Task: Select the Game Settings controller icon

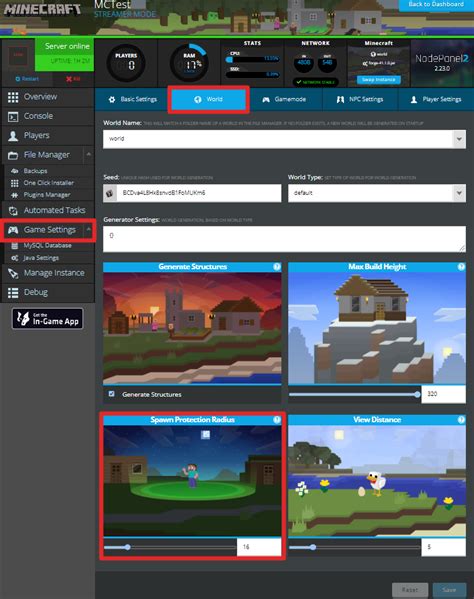Action: [13, 230]
